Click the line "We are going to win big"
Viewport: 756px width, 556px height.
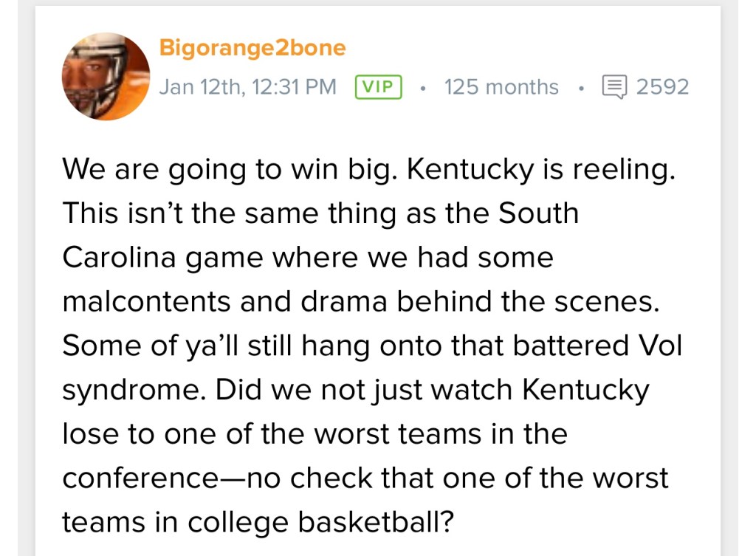(230, 170)
